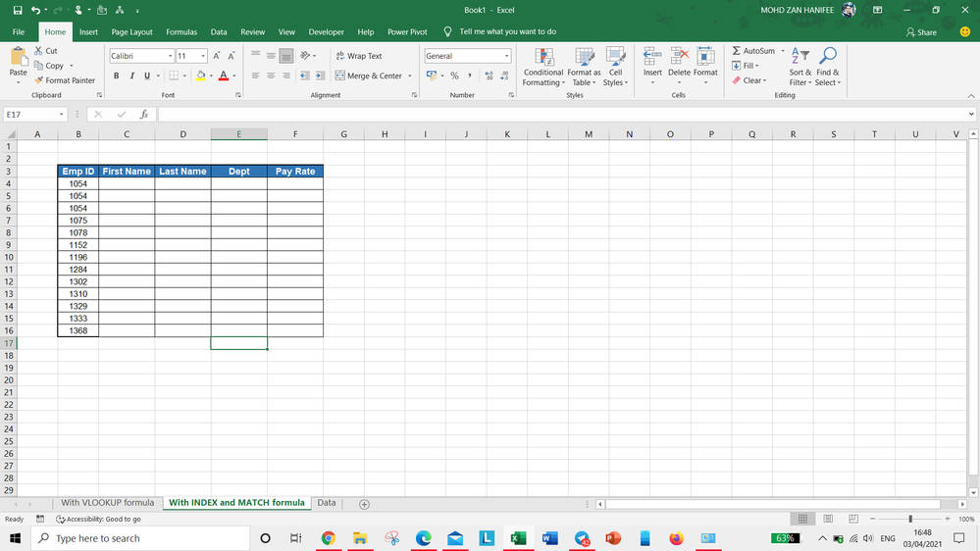This screenshot has width=980, height=551.
Task: Open the Name Box dropdown arrow
Action: click(x=61, y=115)
